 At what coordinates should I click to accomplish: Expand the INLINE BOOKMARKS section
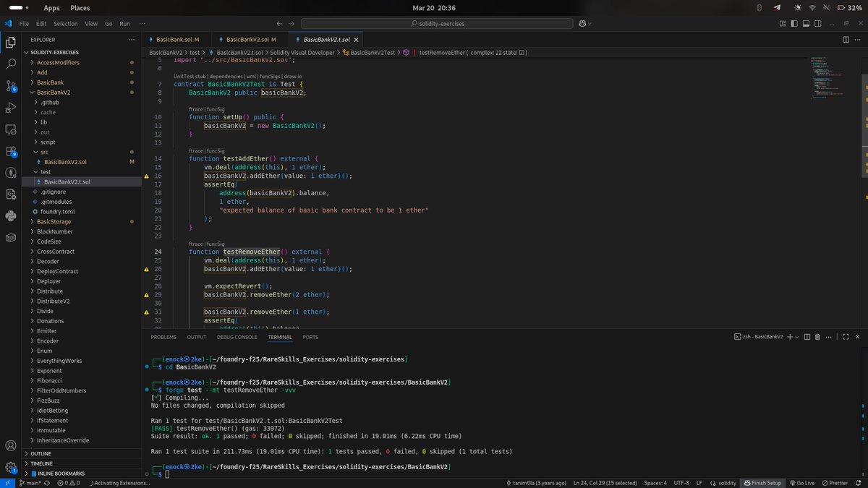[x=82, y=474]
